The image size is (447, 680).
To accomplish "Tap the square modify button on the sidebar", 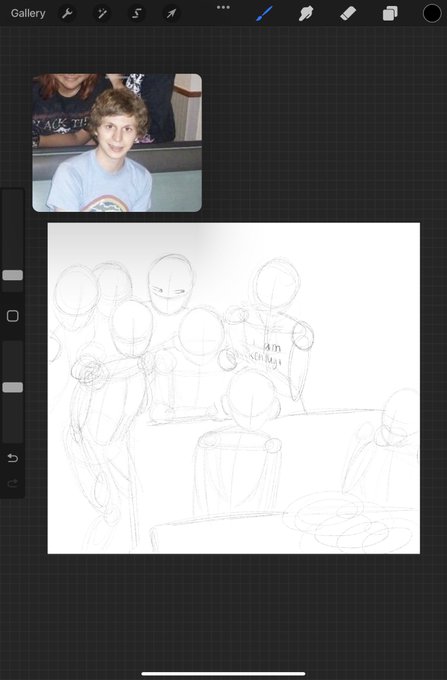I will pos(13,316).
